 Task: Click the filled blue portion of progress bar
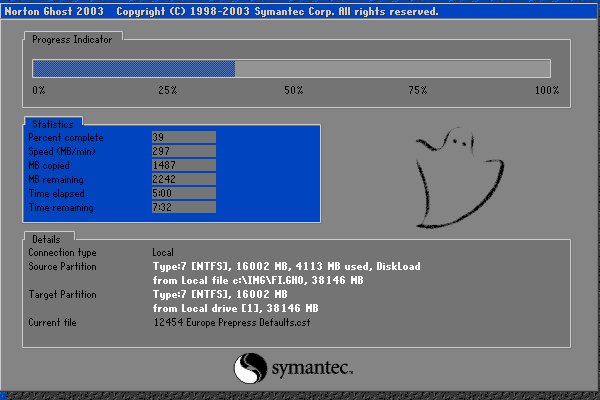[x=134, y=68]
